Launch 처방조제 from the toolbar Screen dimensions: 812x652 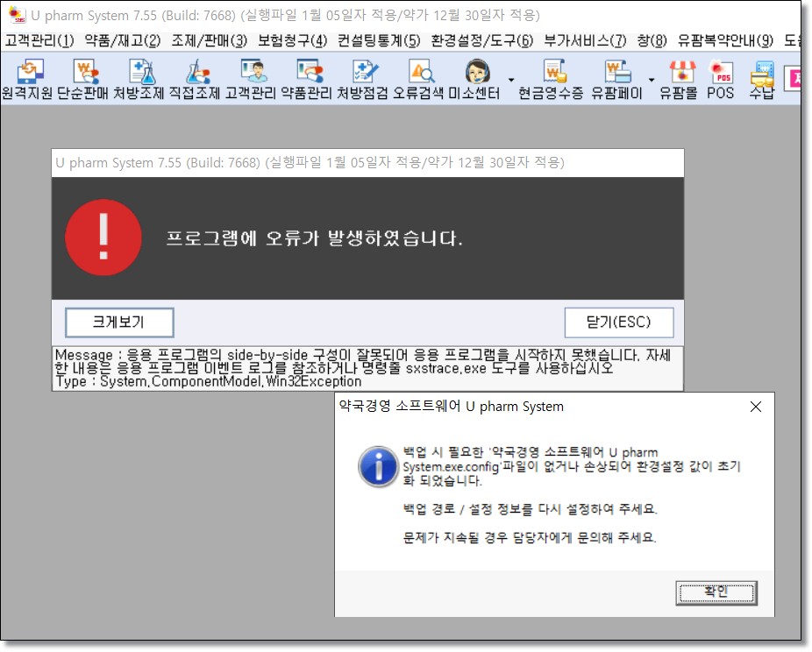(x=139, y=78)
